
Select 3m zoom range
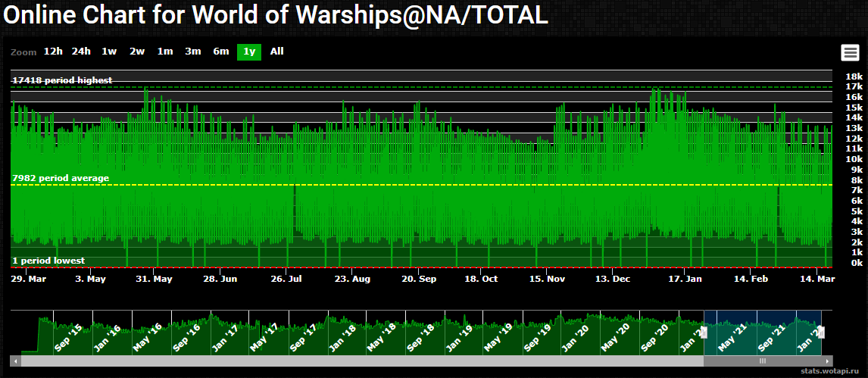[x=193, y=52]
